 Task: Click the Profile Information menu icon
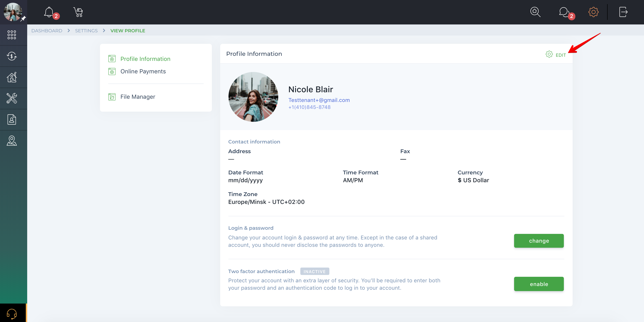coord(112,59)
